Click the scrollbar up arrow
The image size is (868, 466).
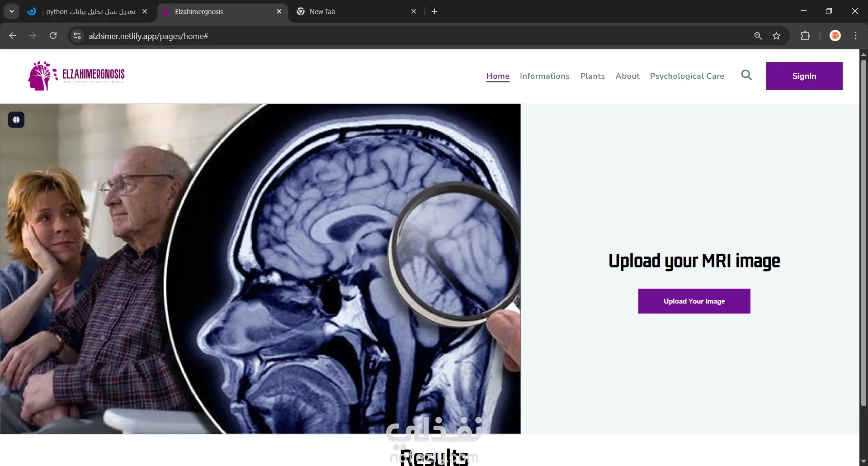863,54
